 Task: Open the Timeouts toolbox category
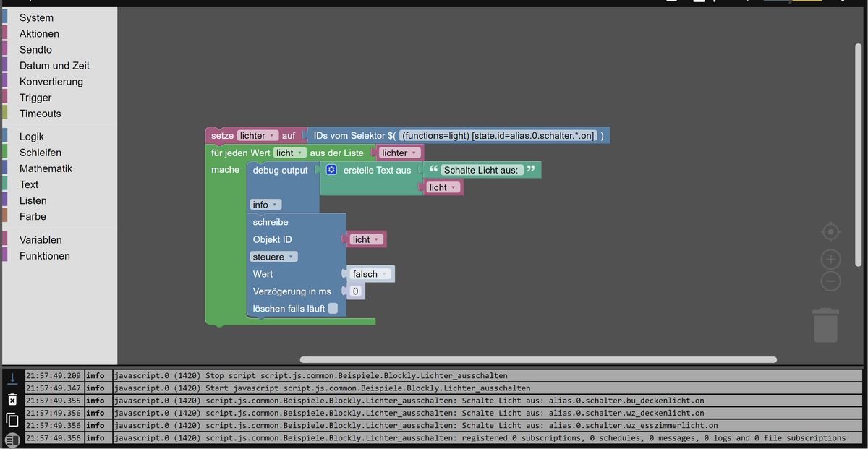point(40,113)
